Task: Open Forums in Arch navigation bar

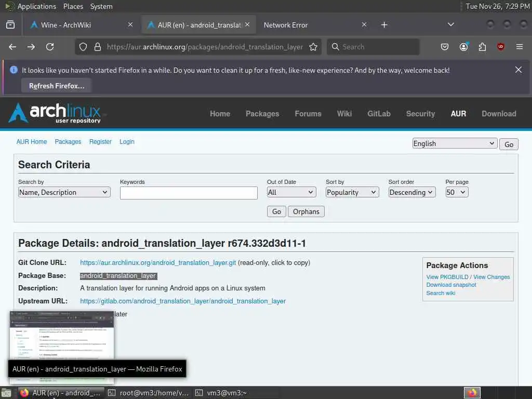Action: (x=308, y=114)
